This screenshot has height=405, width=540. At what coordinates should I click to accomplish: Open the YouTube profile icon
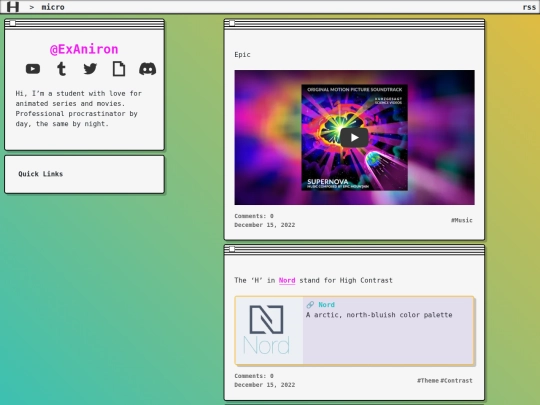coord(33,69)
